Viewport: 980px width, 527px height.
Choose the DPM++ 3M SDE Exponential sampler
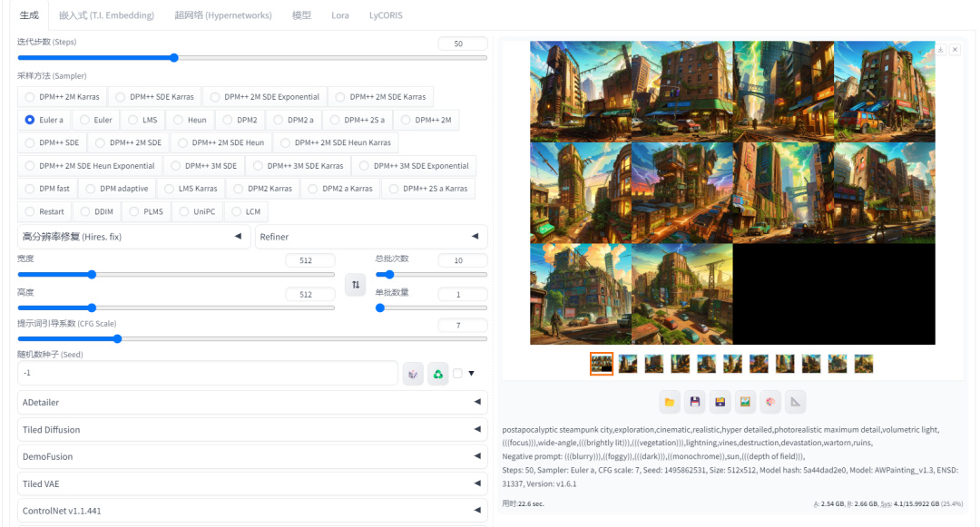[x=414, y=165]
